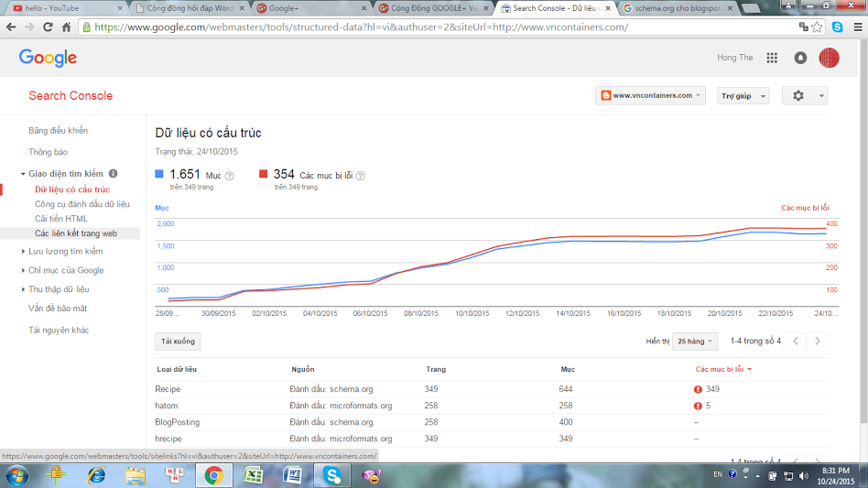868x488 pixels.
Task: Go to next results page arrow
Action: 817,341
